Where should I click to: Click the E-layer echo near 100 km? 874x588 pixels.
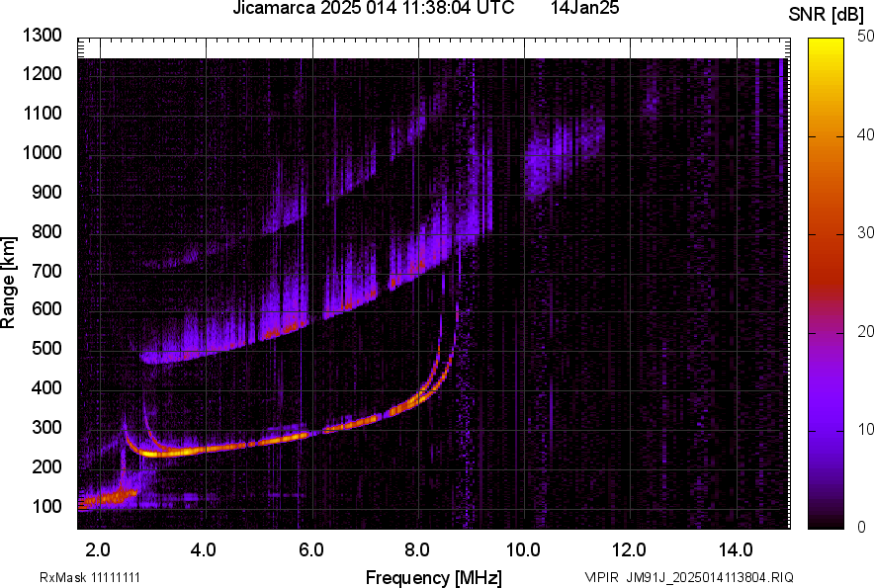click(109, 496)
